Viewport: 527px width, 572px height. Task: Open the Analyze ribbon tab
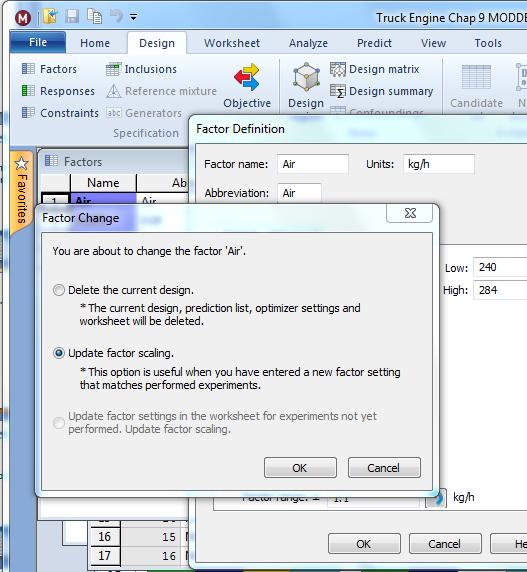(309, 43)
